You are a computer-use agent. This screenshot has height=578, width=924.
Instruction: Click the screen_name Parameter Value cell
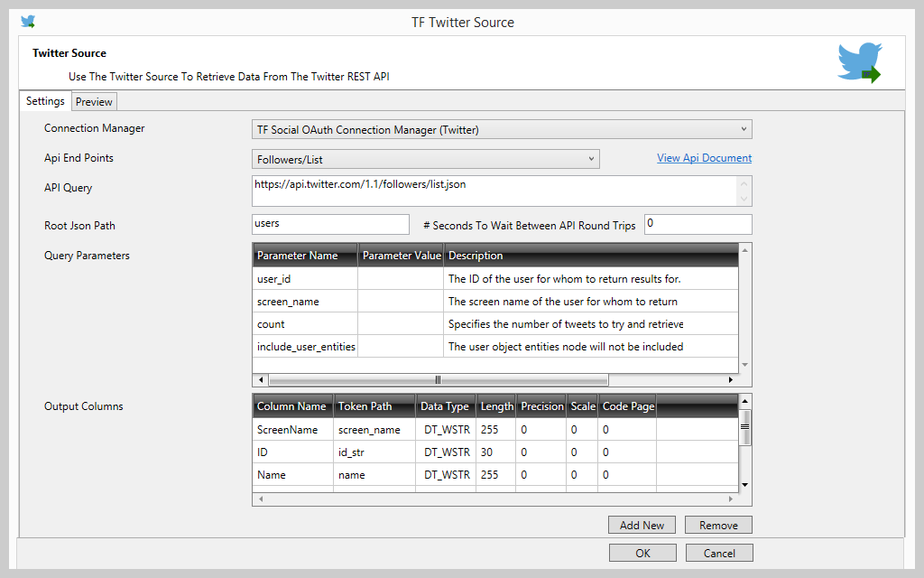pos(401,302)
